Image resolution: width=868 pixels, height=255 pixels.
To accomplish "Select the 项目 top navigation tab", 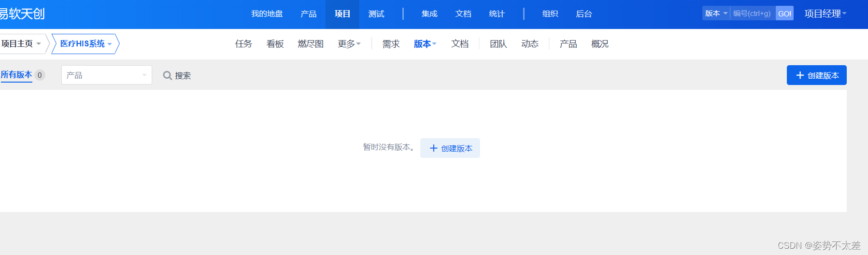I will pos(342,14).
